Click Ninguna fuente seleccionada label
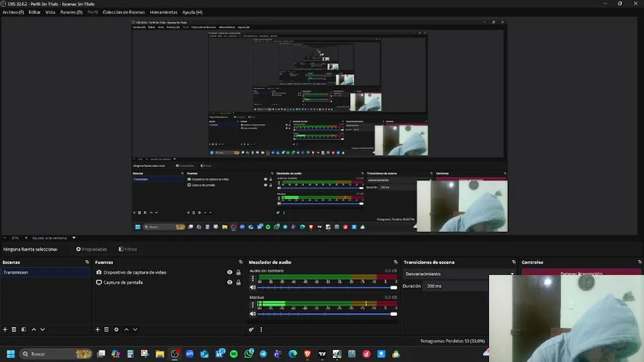The height and width of the screenshot is (362, 644). pyautogui.click(x=30, y=249)
